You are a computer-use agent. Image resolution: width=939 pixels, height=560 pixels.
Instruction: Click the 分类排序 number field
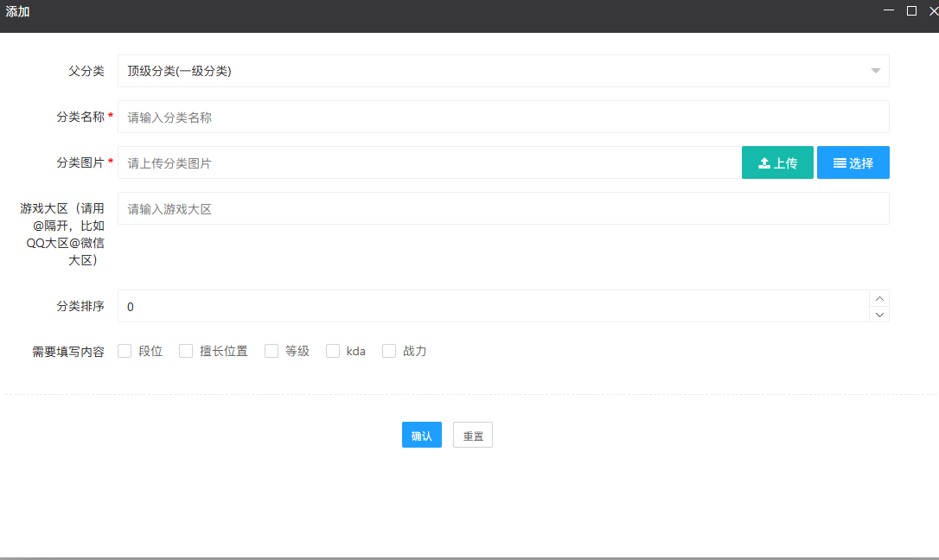point(493,306)
